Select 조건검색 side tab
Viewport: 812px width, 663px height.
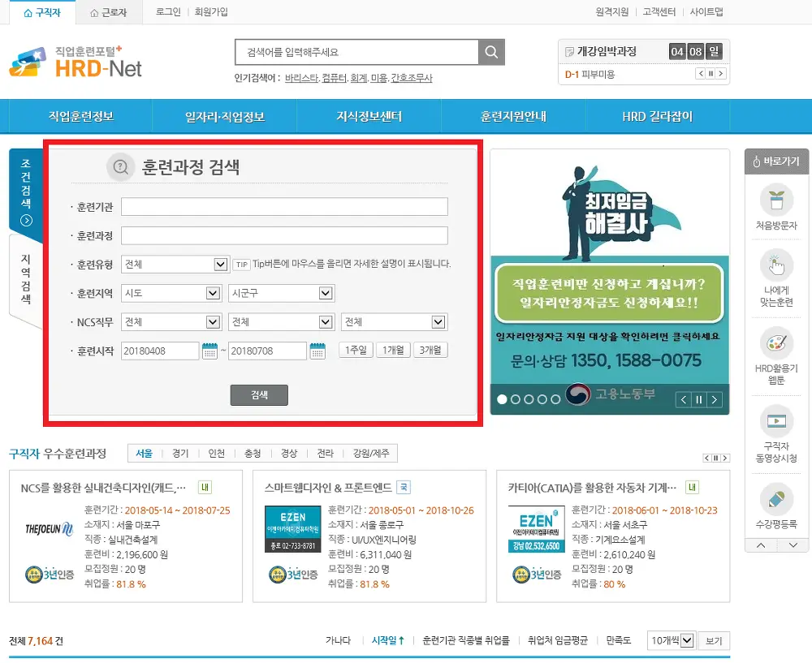[x=26, y=192]
